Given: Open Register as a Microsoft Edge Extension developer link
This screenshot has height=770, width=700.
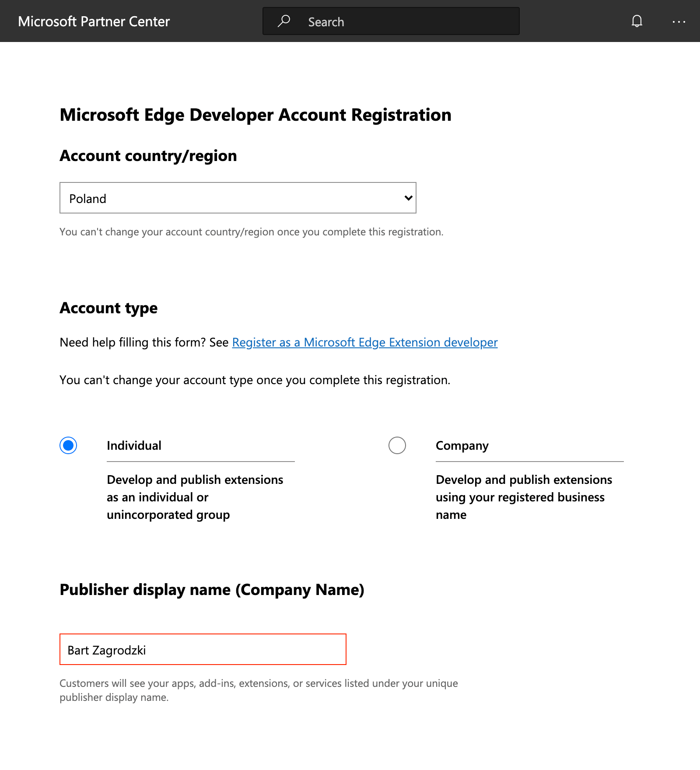Looking at the screenshot, I should tap(364, 342).
